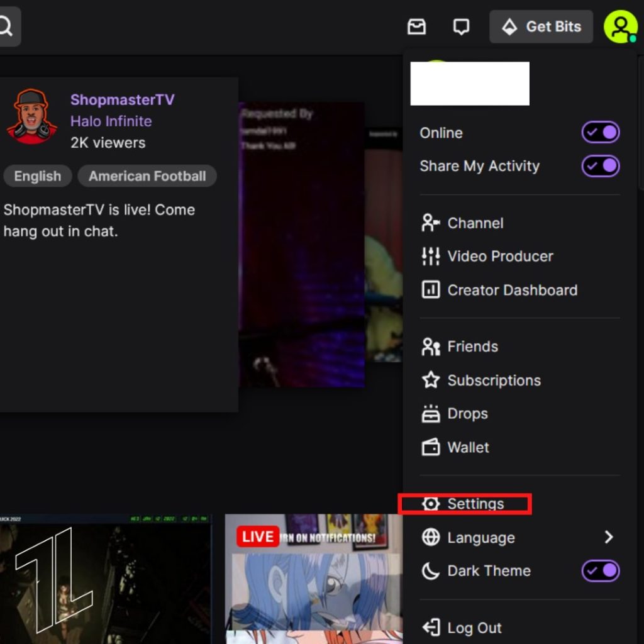Click the Settings gear icon
Viewport: 644px width, 644px height.
430,504
